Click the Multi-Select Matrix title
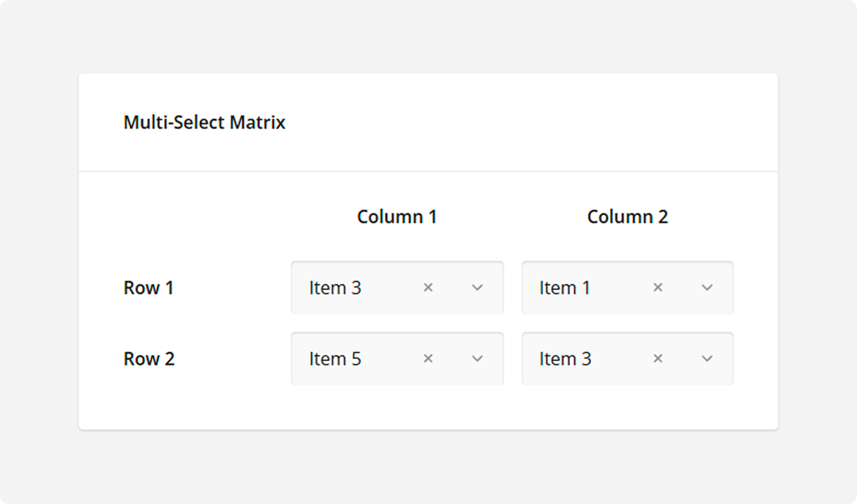857x504 pixels. point(204,122)
